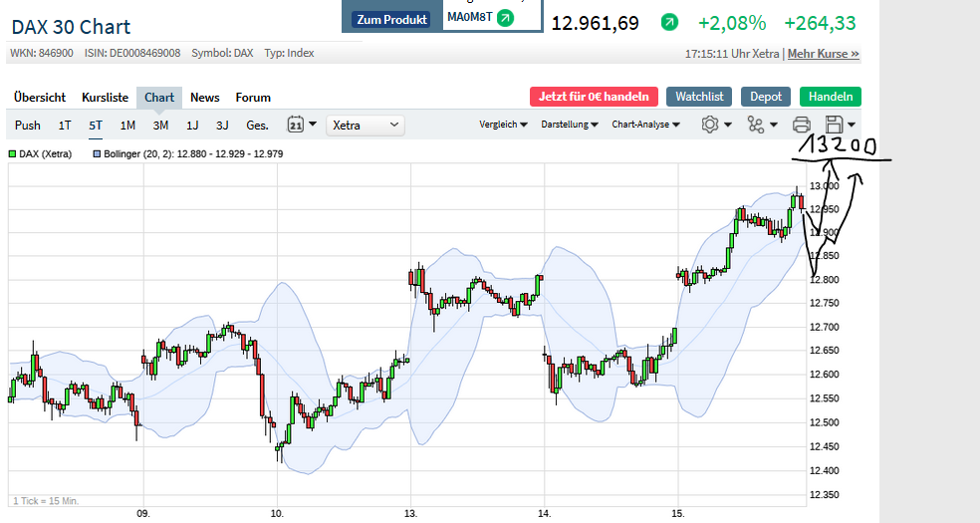
Task: Click green arrow icon beside MA0M8T
Action: (x=505, y=18)
